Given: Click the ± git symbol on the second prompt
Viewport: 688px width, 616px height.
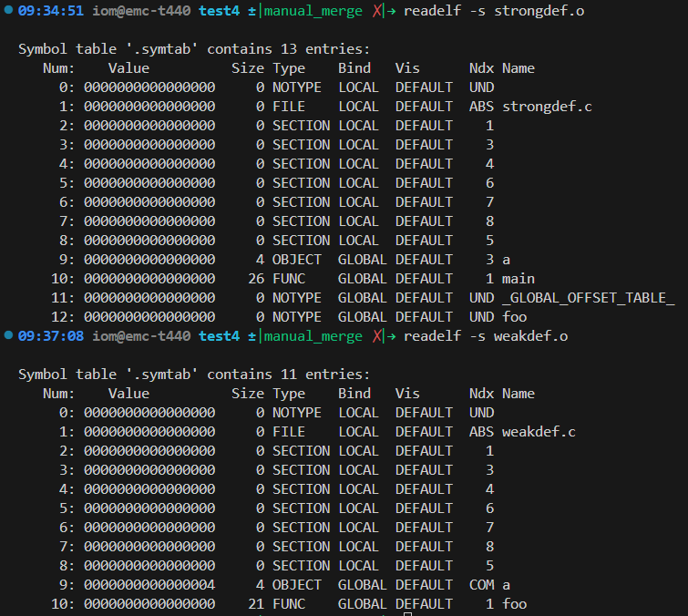Looking at the screenshot, I should [251, 336].
